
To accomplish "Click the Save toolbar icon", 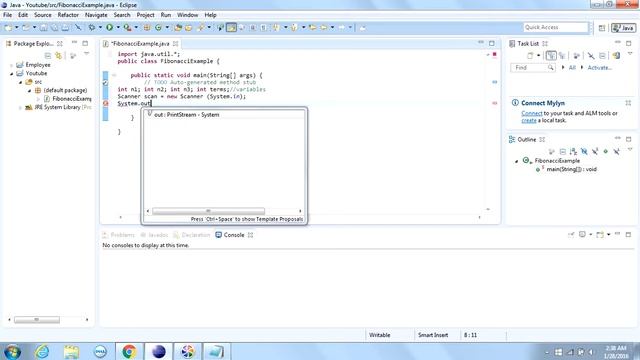I will (x=43, y=27).
